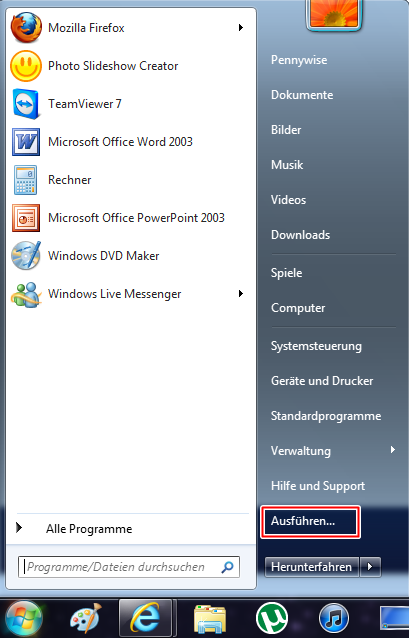The height and width of the screenshot is (638, 409).
Task: Click the Rechner label
Action: point(70,180)
